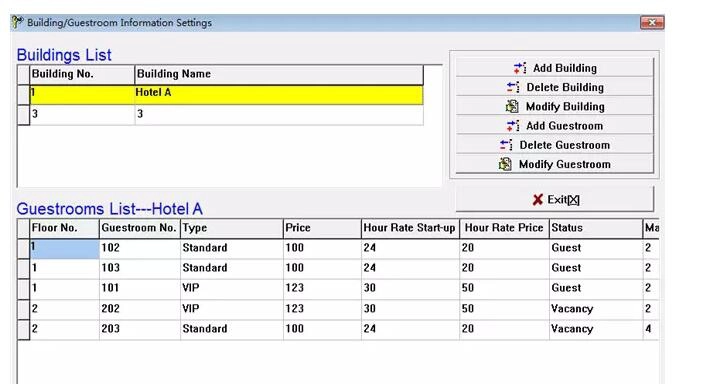Click the Guestroom No. column header
The width and height of the screenshot is (702, 384).
click(140, 228)
